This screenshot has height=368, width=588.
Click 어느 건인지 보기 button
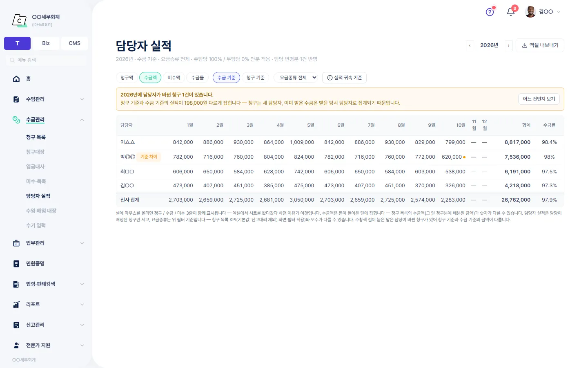tap(539, 99)
